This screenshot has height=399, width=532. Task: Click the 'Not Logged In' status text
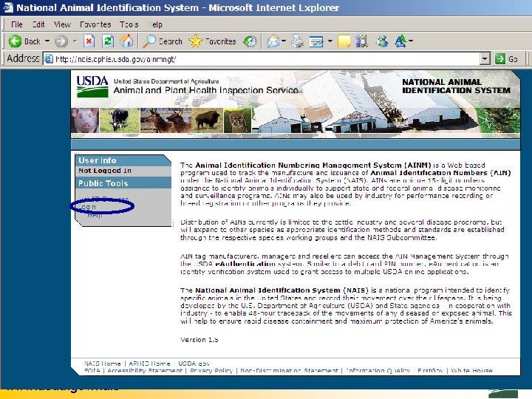(105, 171)
